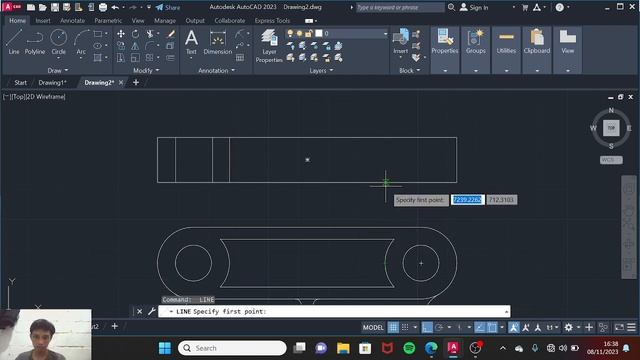
Task: Open the Insert ribbon tab
Action: [x=43, y=20]
